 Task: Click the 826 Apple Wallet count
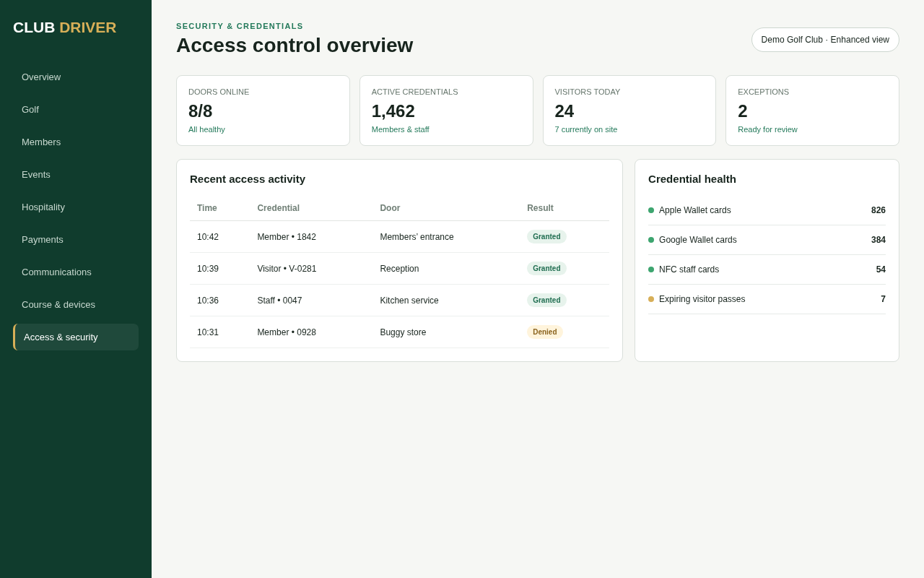pyautogui.click(x=879, y=210)
